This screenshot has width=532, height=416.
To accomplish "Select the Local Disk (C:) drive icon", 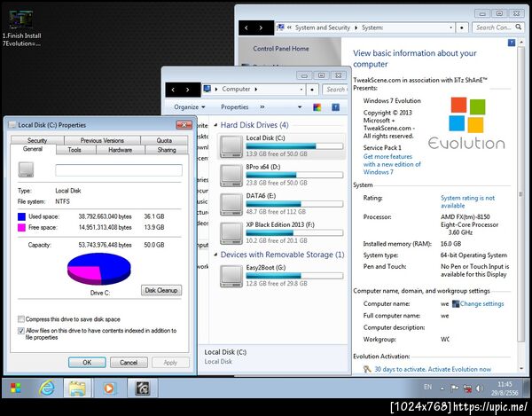I will coord(231,146).
